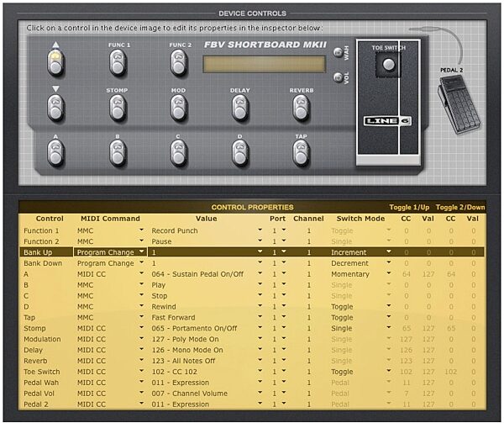Click the VOL indicator light
The width and height of the screenshot is (504, 423).
pos(338,77)
